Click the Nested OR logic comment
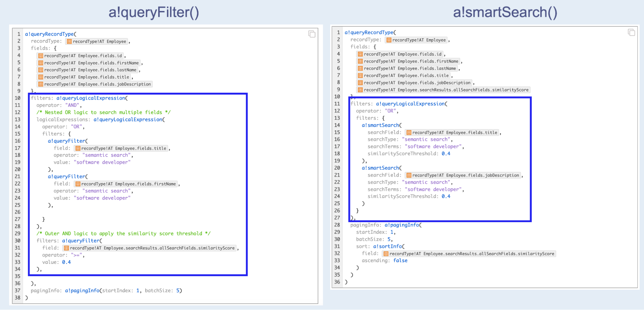This screenshot has width=644, height=310. (103, 112)
